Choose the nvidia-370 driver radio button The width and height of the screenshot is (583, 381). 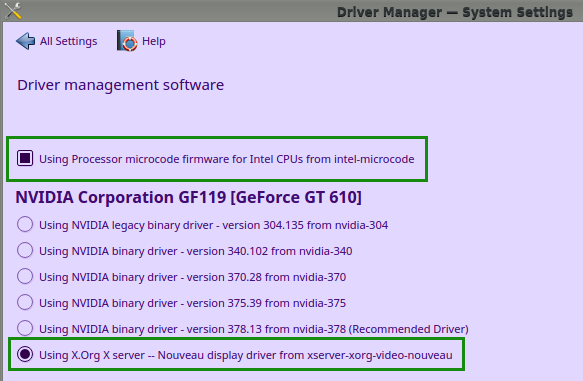25,277
